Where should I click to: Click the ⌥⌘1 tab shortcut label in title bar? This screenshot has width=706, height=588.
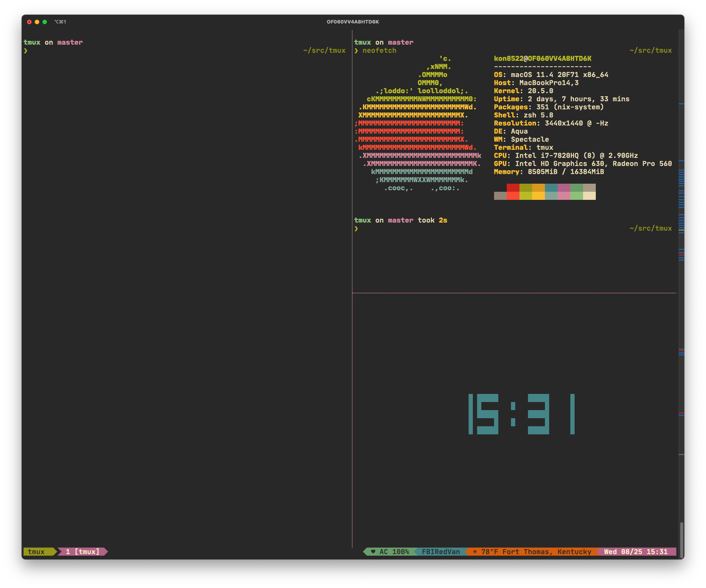pos(60,22)
